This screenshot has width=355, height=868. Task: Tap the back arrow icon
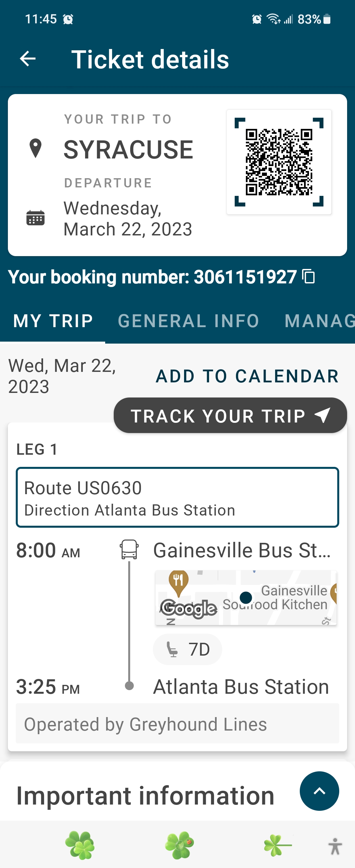[28, 59]
